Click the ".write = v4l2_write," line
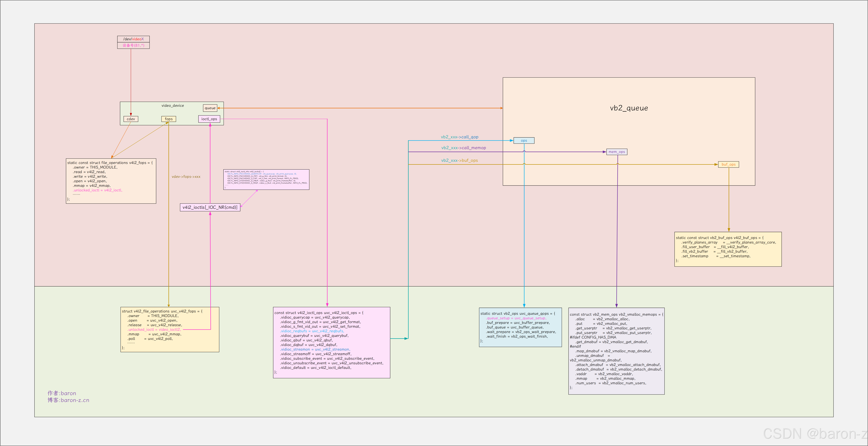The image size is (868, 446). [90, 177]
